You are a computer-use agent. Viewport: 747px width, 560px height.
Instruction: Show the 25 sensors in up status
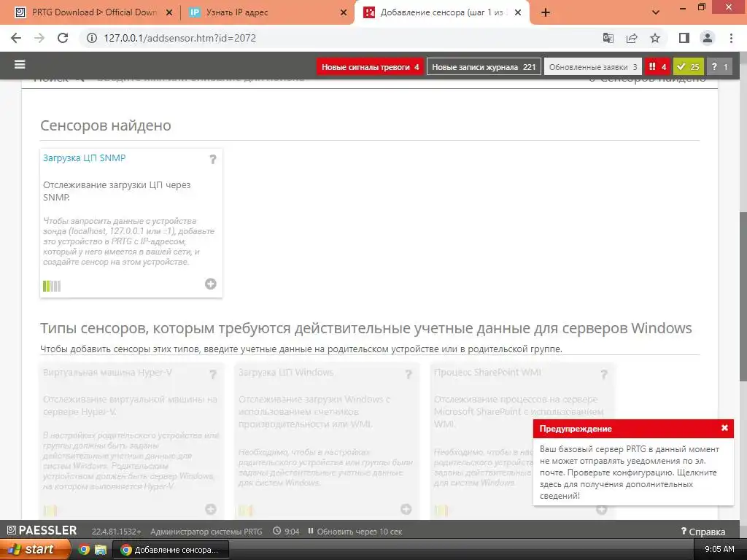689,66
